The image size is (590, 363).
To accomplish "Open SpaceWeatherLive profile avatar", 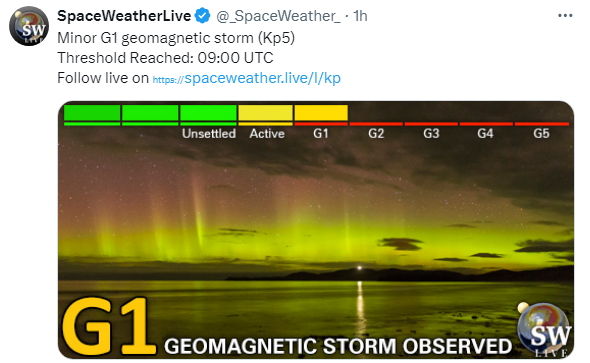I will coord(29,26).
